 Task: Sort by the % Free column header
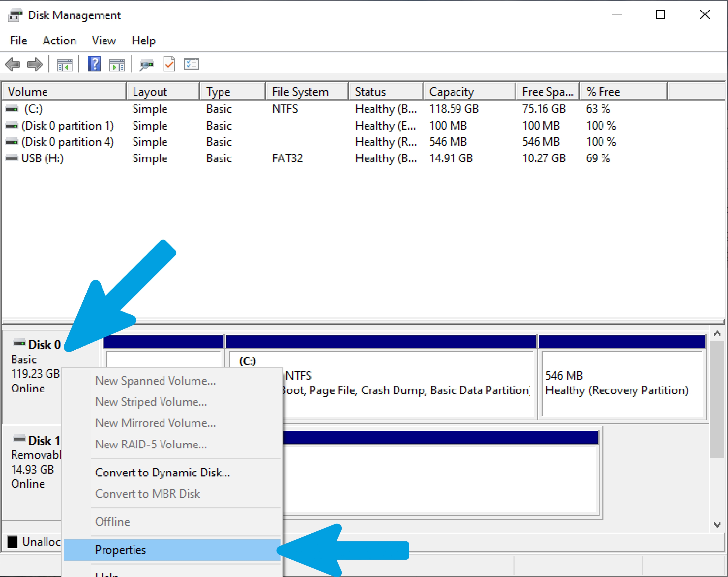(x=624, y=91)
